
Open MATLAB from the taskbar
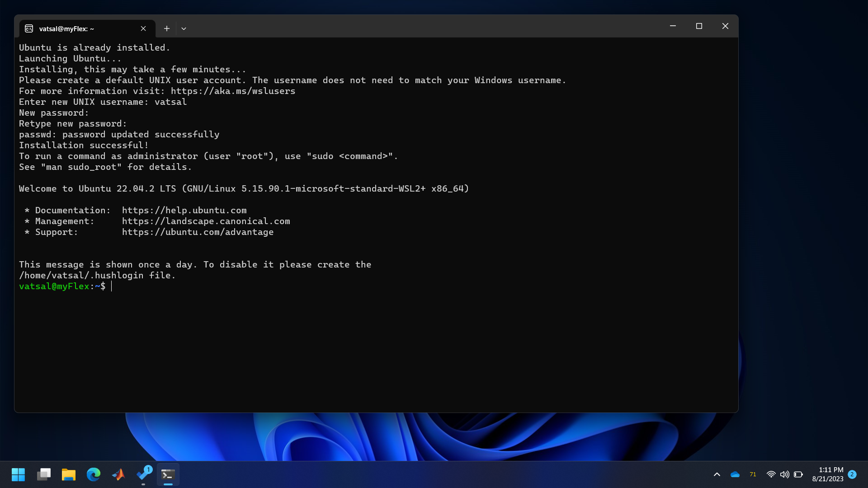[x=118, y=474]
